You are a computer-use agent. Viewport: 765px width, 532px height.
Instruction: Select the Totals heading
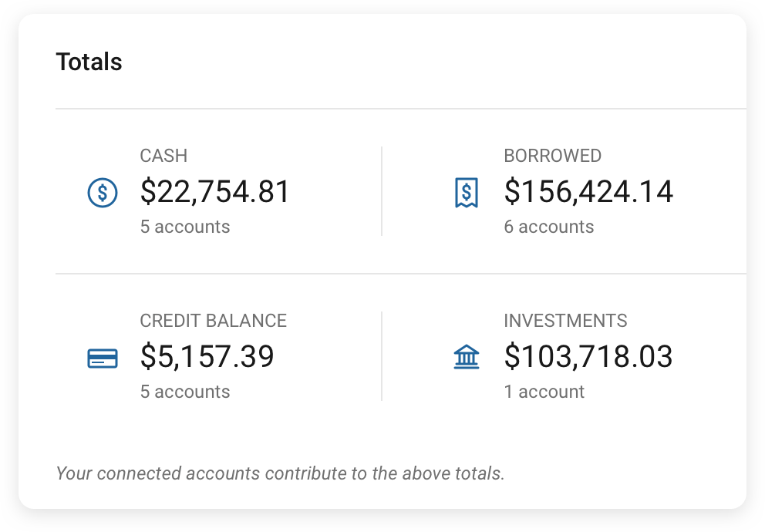click(89, 62)
